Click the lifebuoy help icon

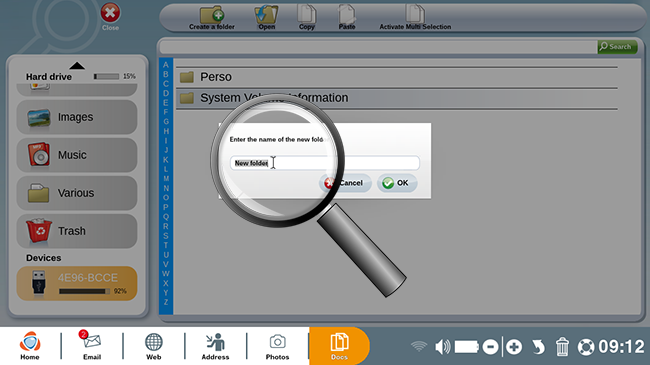[586, 347]
